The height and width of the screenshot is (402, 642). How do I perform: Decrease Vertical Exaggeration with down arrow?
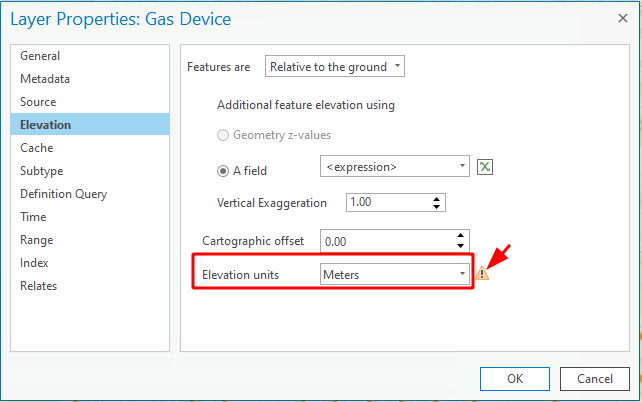436,207
